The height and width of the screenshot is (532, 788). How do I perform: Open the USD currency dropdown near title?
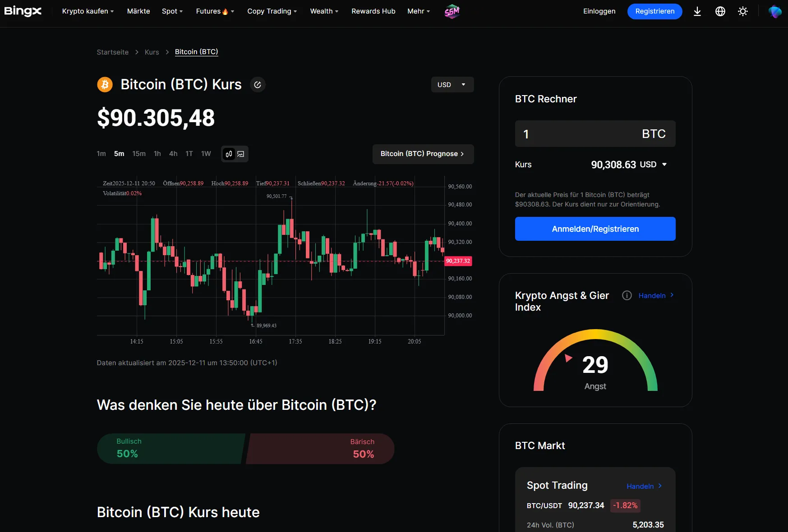pos(452,85)
